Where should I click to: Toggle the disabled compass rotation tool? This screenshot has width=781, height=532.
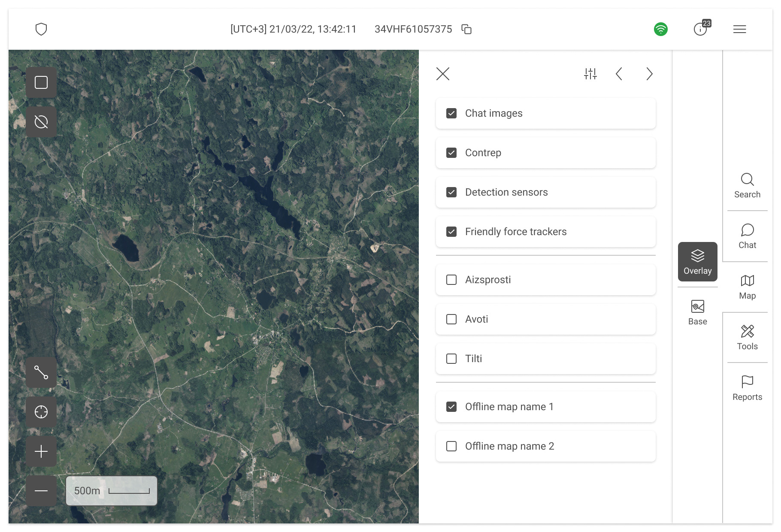[x=41, y=122]
